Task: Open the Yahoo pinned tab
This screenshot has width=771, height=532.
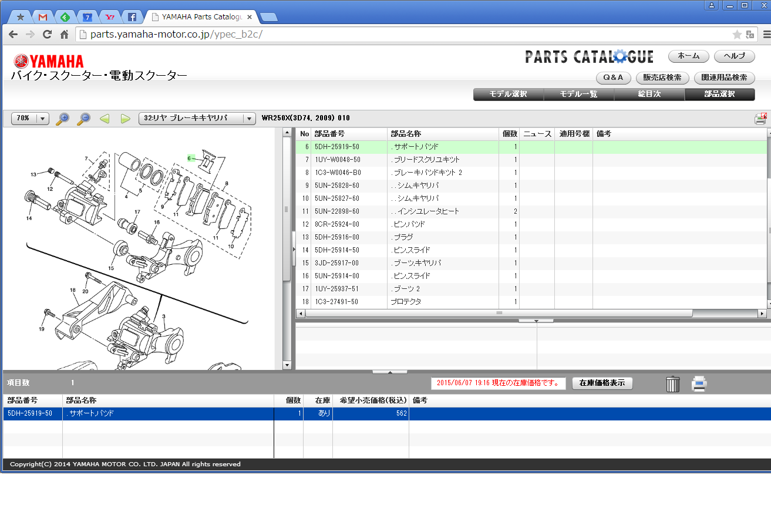Action: (x=110, y=17)
